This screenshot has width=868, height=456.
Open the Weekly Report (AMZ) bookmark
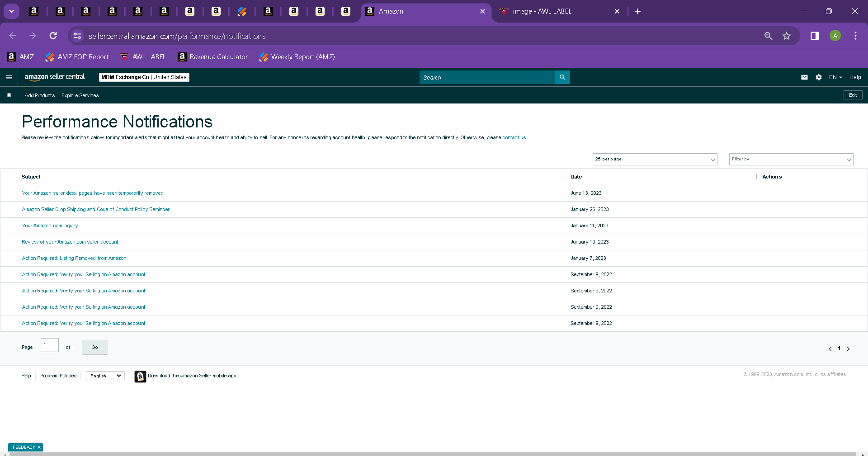tap(297, 57)
